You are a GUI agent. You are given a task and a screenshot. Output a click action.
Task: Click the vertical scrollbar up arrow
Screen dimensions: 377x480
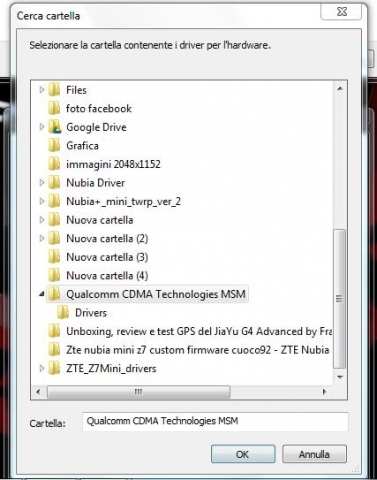[340, 89]
